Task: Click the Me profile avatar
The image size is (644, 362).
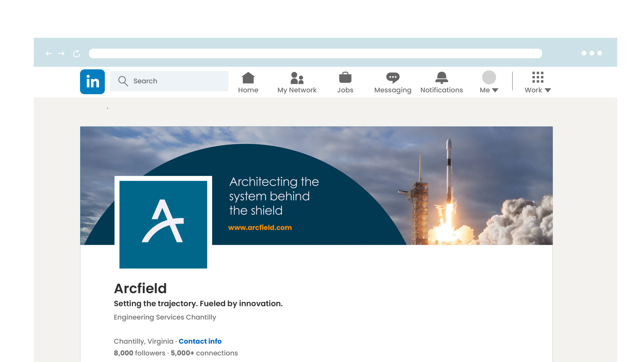Action: [489, 77]
